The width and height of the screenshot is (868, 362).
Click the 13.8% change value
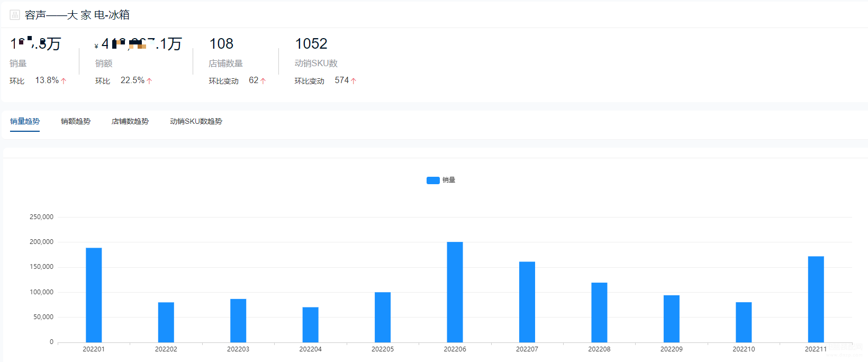point(47,80)
